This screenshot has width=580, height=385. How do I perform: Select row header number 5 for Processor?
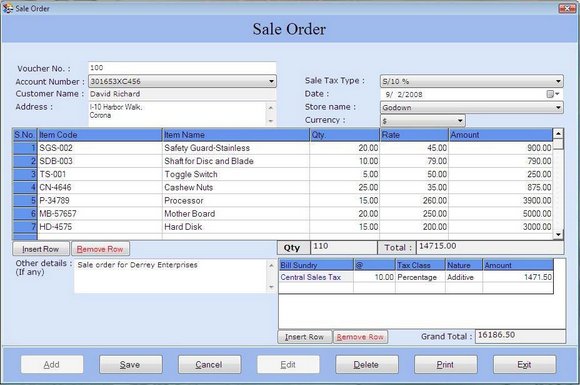coord(25,200)
